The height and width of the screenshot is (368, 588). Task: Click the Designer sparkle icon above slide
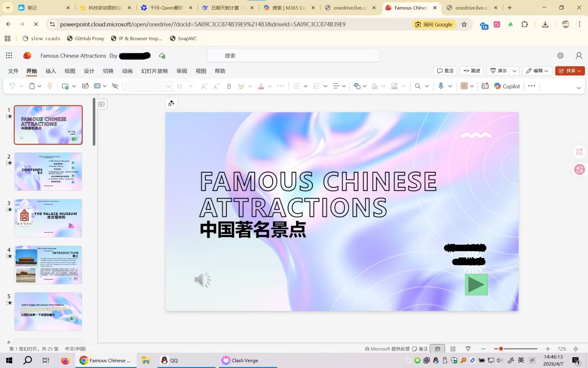171,103
